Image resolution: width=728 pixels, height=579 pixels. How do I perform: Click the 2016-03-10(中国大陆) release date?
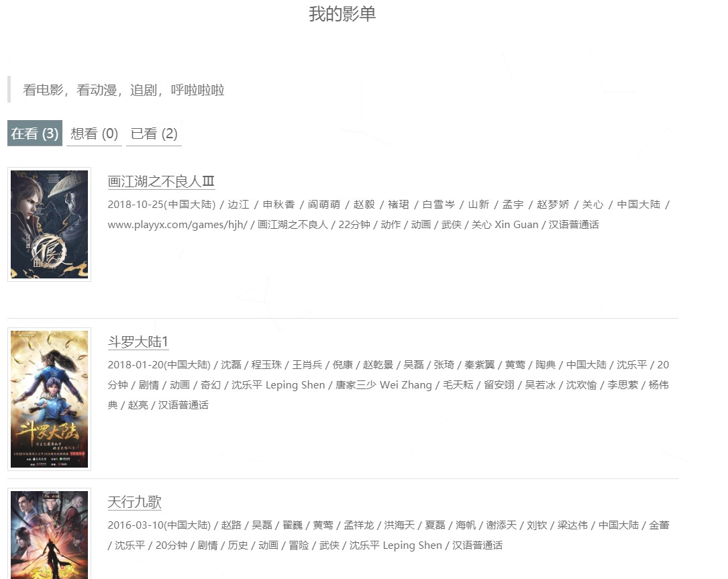click(x=159, y=525)
